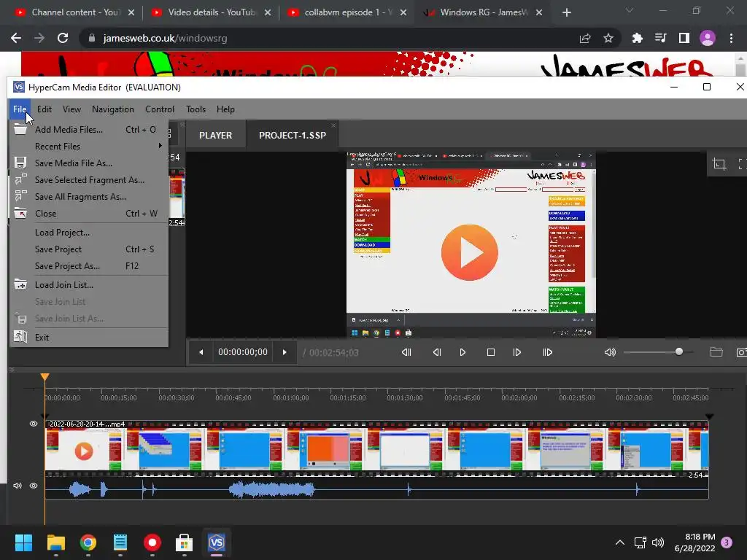Viewport: 747px width, 560px height.
Task: Click timeline ruler at 00:01:00;00
Action: click(x=290, y=397)
